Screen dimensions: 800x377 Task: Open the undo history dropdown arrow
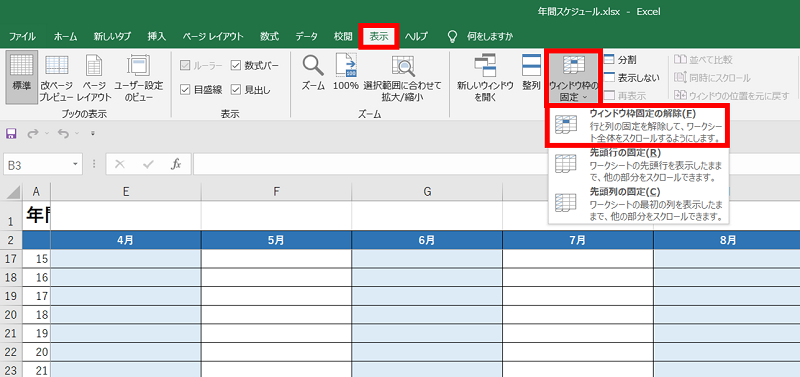[x=76, y=134]
